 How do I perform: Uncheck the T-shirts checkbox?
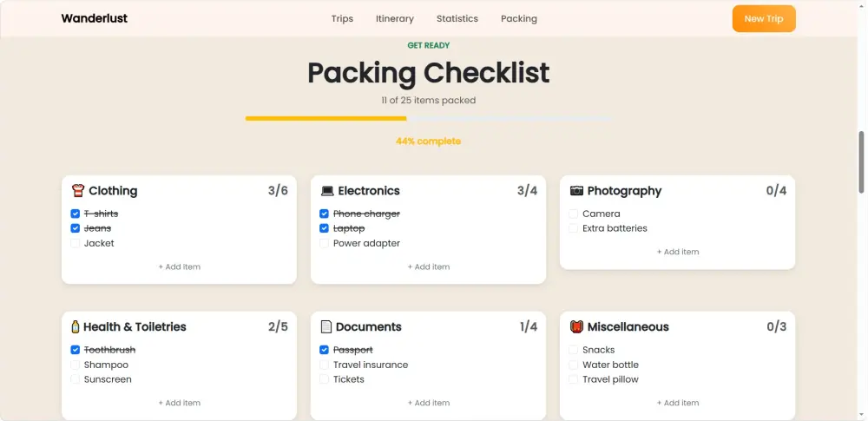pos(76,214)
